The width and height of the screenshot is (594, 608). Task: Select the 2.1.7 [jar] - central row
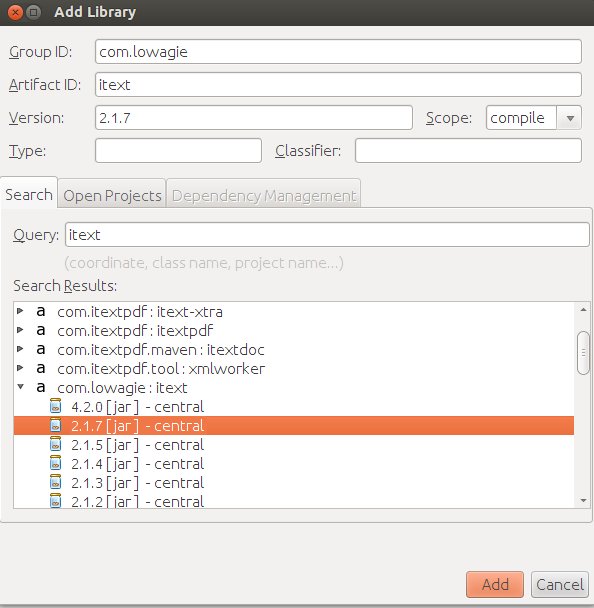point(294,425)
